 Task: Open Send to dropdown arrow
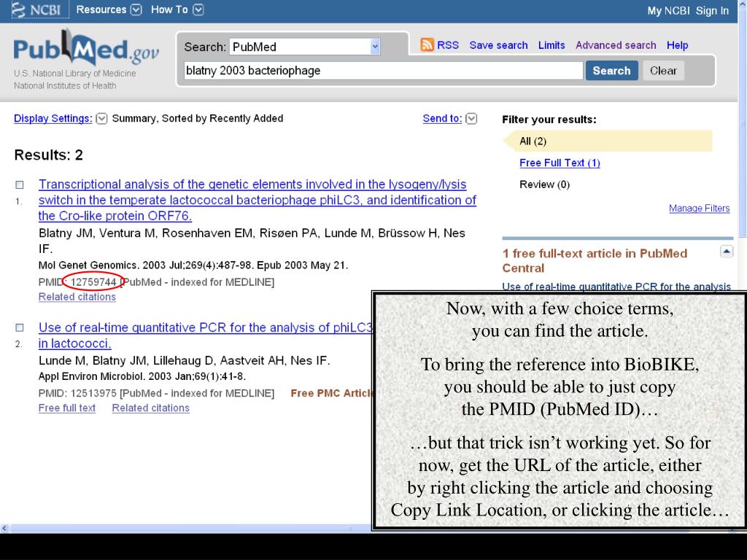tap(471, 119)
